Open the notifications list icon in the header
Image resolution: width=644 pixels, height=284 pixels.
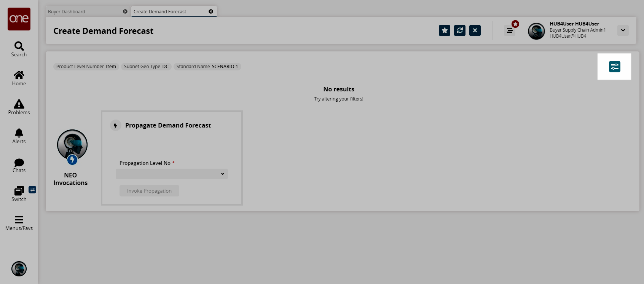click(510, 30)
